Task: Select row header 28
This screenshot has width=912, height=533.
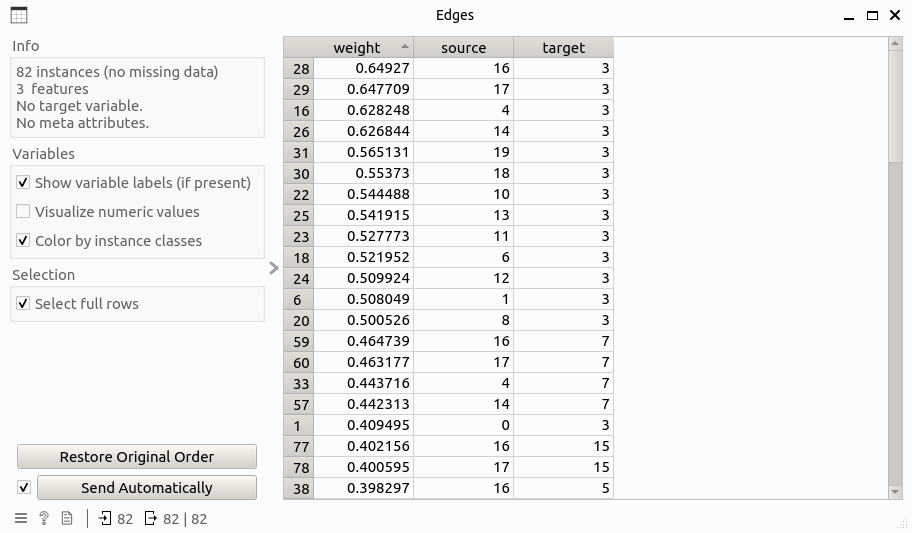Action: click(299, 69)
